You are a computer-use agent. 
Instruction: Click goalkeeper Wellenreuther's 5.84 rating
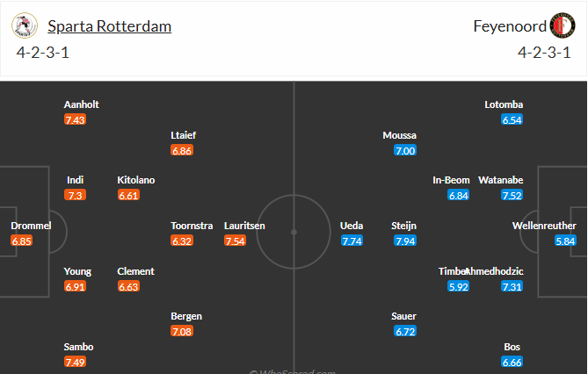pyautogui.click(x=565, y=241)
